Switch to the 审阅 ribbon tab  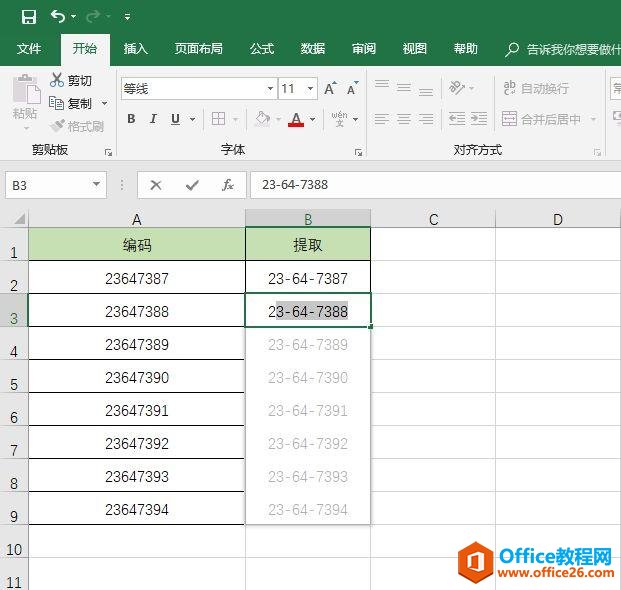(364, 49)
